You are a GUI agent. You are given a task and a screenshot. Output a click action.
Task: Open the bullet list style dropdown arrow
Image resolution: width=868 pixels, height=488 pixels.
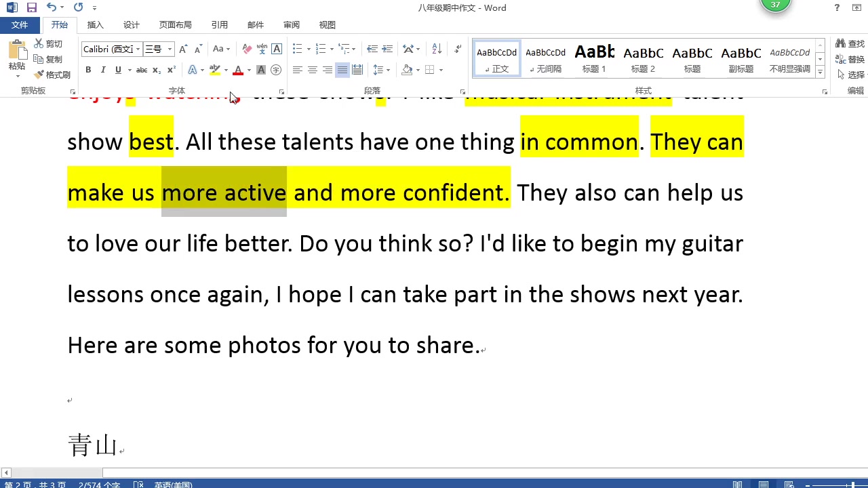(309, 49)
